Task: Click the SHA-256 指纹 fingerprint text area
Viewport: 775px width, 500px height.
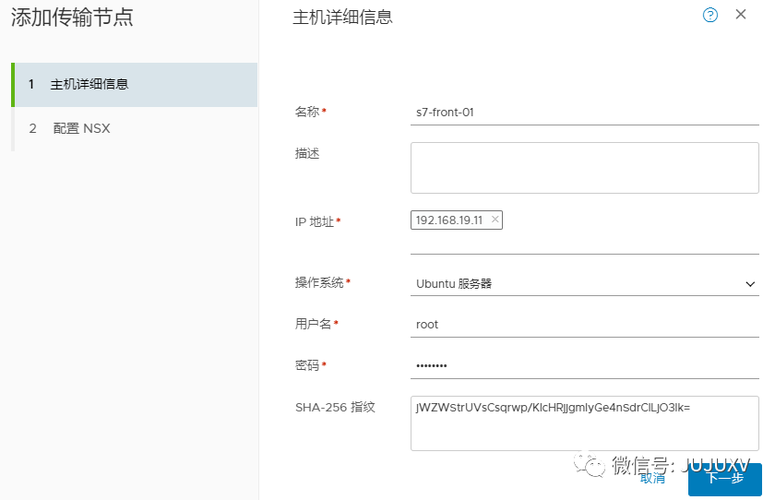Action: click(585, 423)
